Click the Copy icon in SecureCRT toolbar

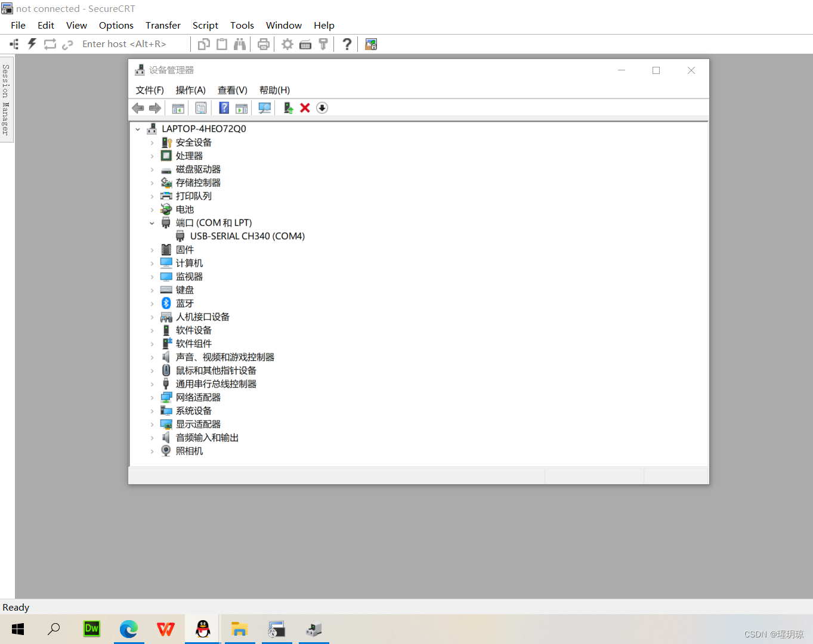(204, 44)
